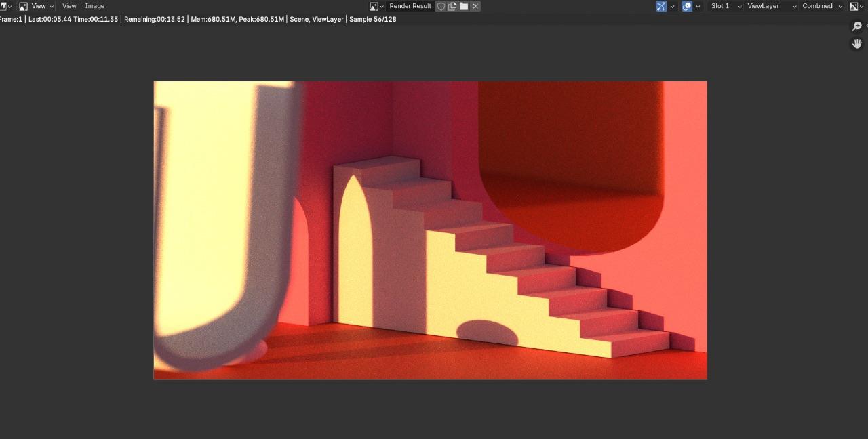Open the Combined render pass dropdown
The height and width of the screenshot is (439, 868).
pos(816,6)
